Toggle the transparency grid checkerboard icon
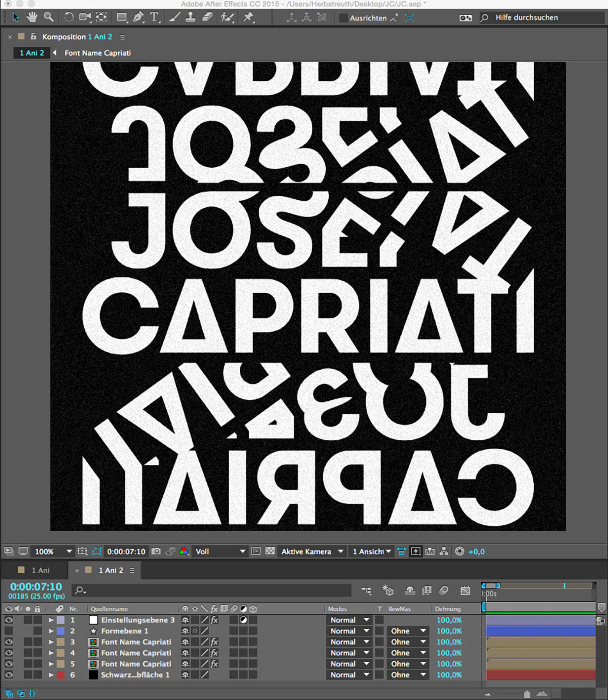 click(270, 551)
